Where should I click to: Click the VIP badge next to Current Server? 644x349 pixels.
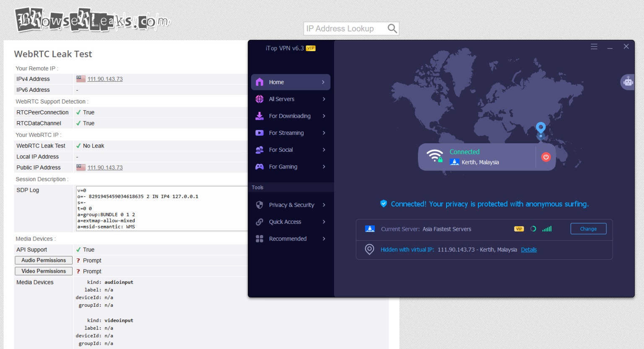point(519,229)
